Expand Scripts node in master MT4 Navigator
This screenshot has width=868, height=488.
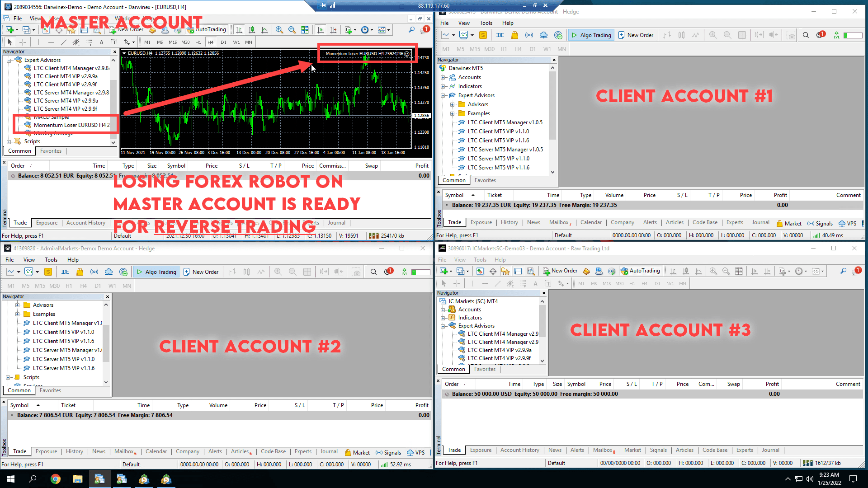[9, 141]
